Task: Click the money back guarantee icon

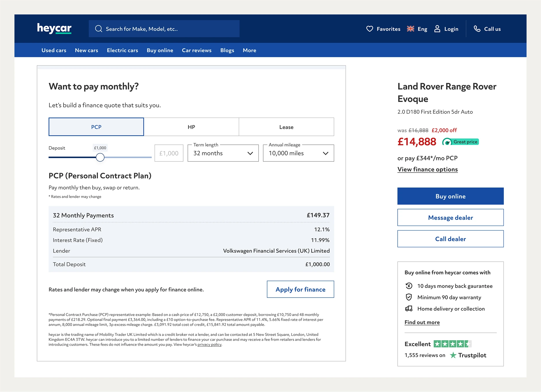Action: click(x=409, y=286)
